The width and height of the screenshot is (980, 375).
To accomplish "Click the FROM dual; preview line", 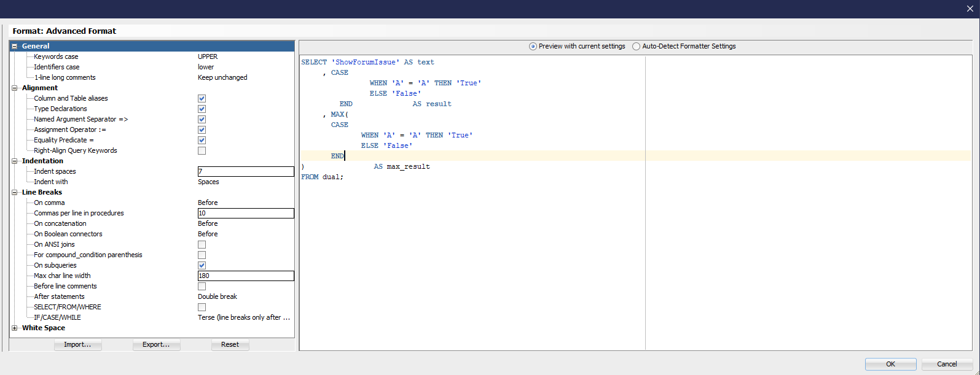I will pyautogui.click(x=322, y=177).
